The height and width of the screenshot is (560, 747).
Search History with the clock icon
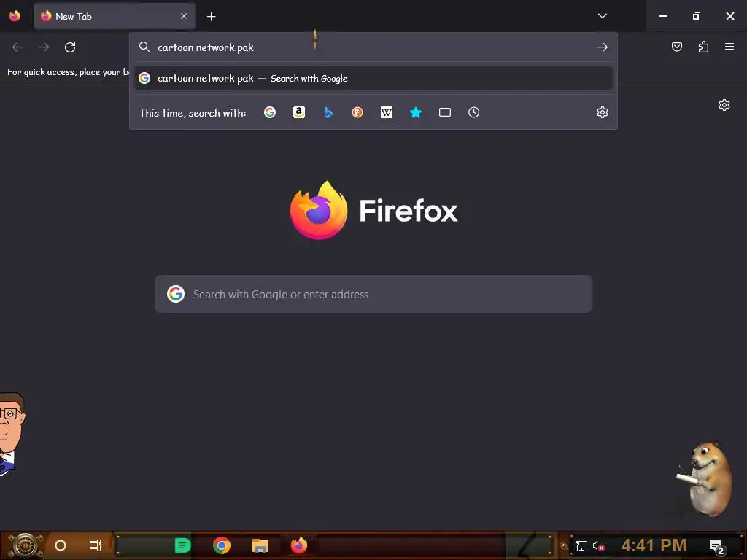tap(473, 112)
